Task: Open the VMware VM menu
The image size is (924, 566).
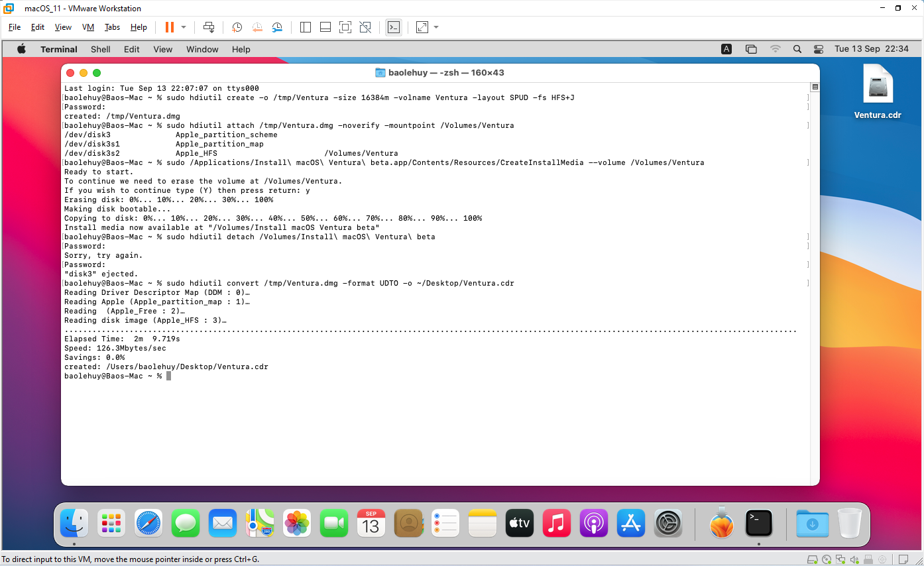Action: click(x=88, y=27)
